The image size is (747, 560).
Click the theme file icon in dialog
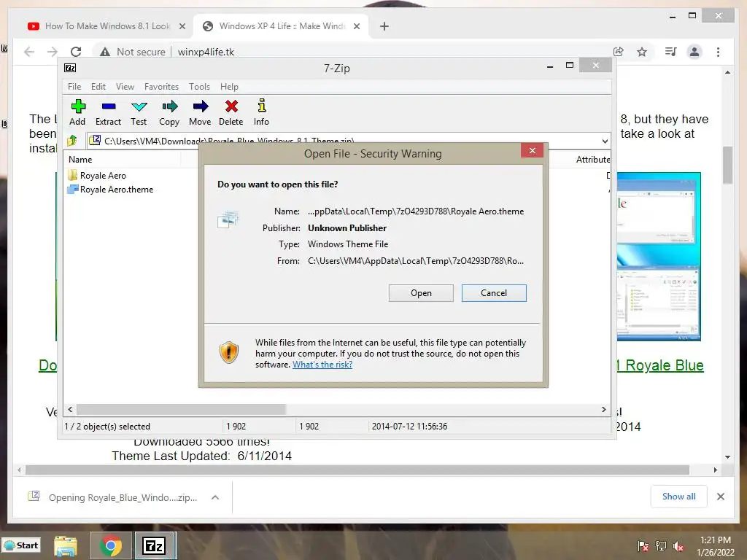point(228,219)
